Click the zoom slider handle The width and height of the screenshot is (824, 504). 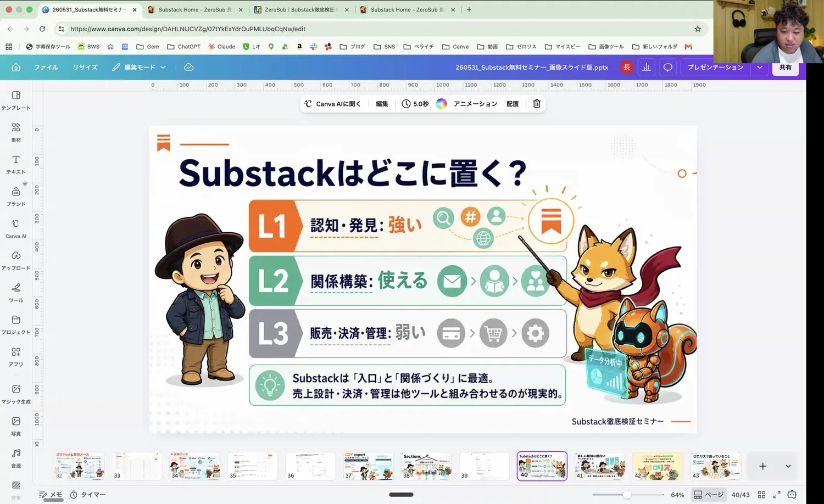click(627, 495)
